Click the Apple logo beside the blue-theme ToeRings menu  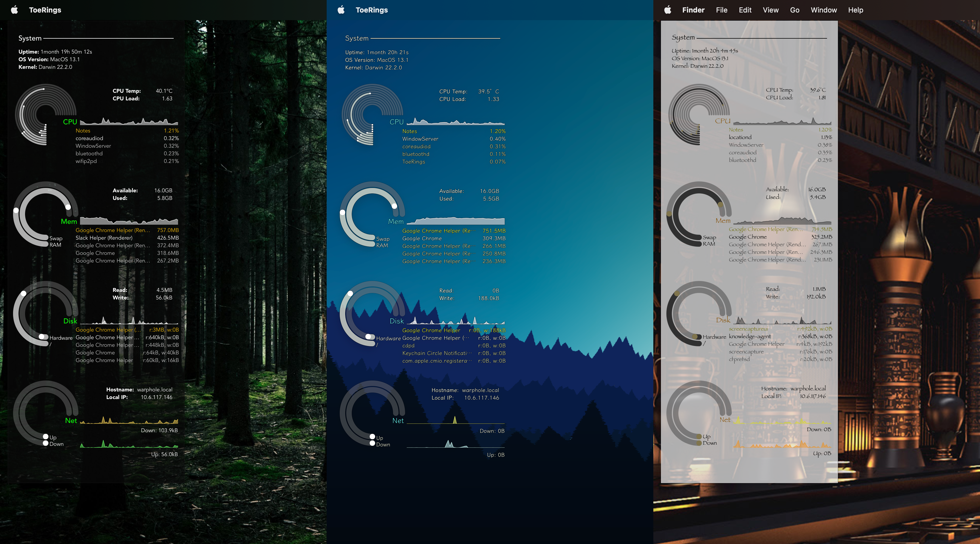[x=341, y=10]
